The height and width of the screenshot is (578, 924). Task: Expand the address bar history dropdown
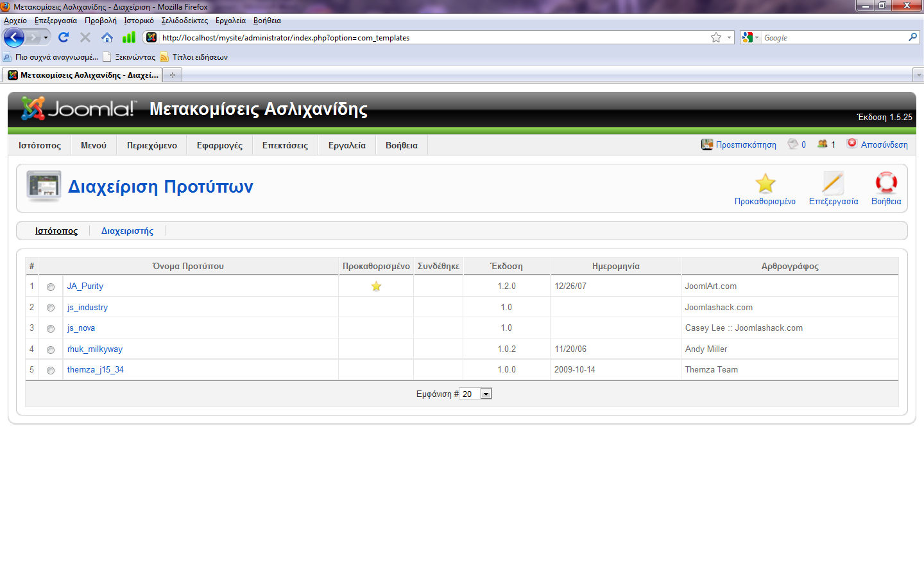click(730, 37)
